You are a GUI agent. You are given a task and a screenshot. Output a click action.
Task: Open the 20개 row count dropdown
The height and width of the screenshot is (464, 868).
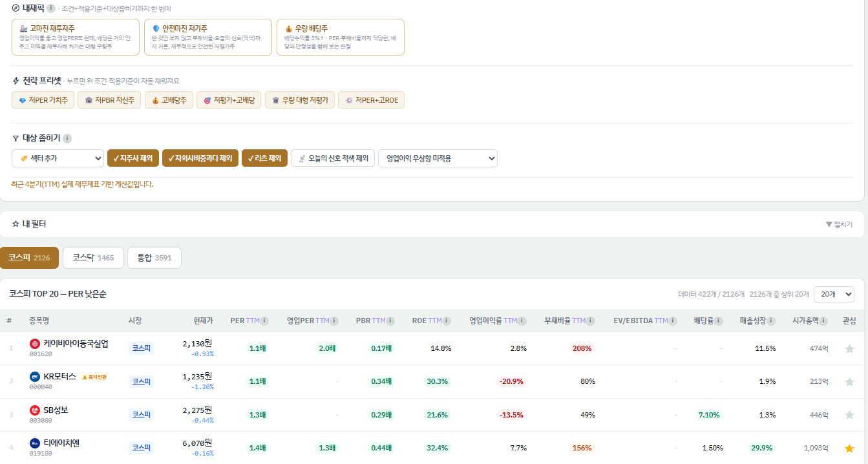coord(834,294)
